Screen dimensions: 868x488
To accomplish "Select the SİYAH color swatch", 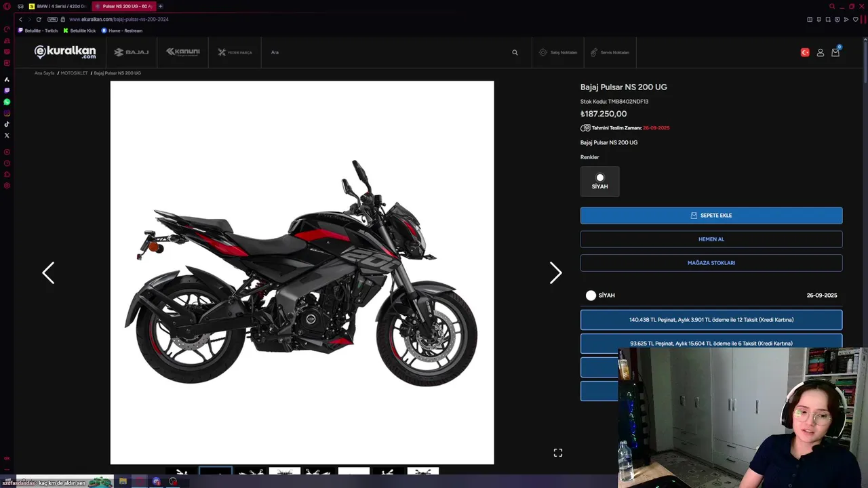I will click(x=599, y=181).
